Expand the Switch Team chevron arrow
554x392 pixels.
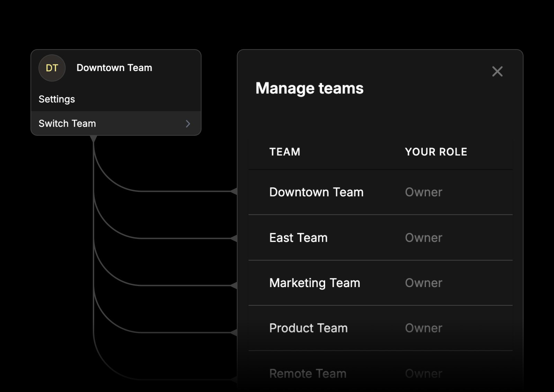click(x=188, y=124)
